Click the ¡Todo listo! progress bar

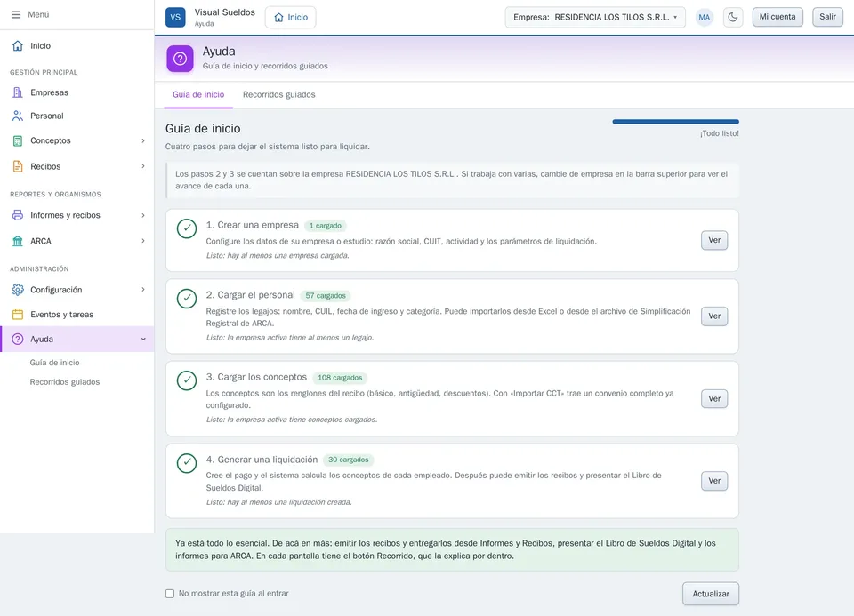pyautogui.click(x=675, y=122)
